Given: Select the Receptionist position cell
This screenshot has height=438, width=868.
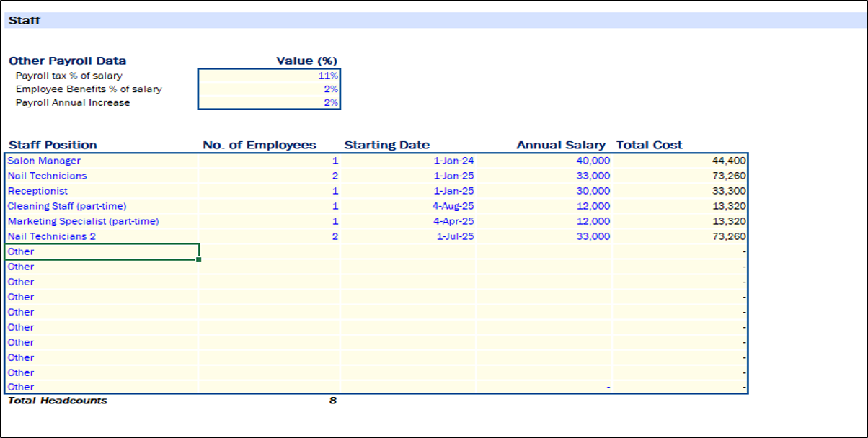Looking at the screenshot, I should click(101, 191).
